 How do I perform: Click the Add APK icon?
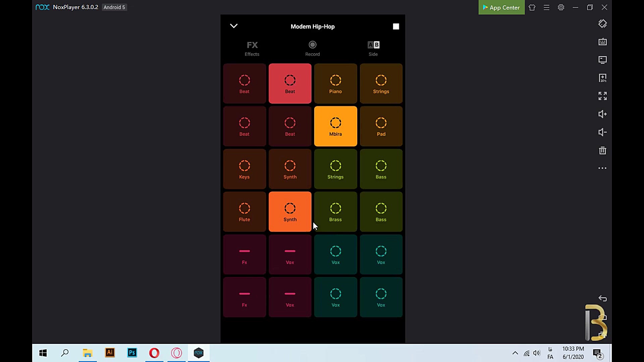602,78
